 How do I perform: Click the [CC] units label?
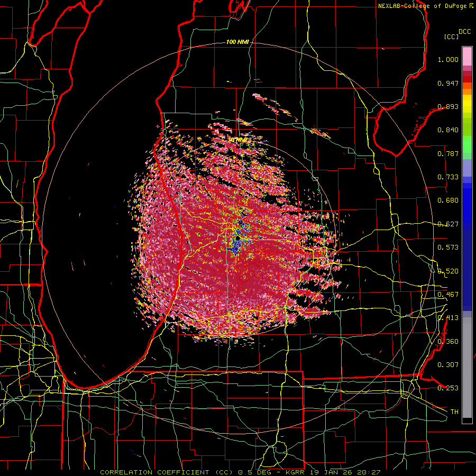(x=451, y=36)
